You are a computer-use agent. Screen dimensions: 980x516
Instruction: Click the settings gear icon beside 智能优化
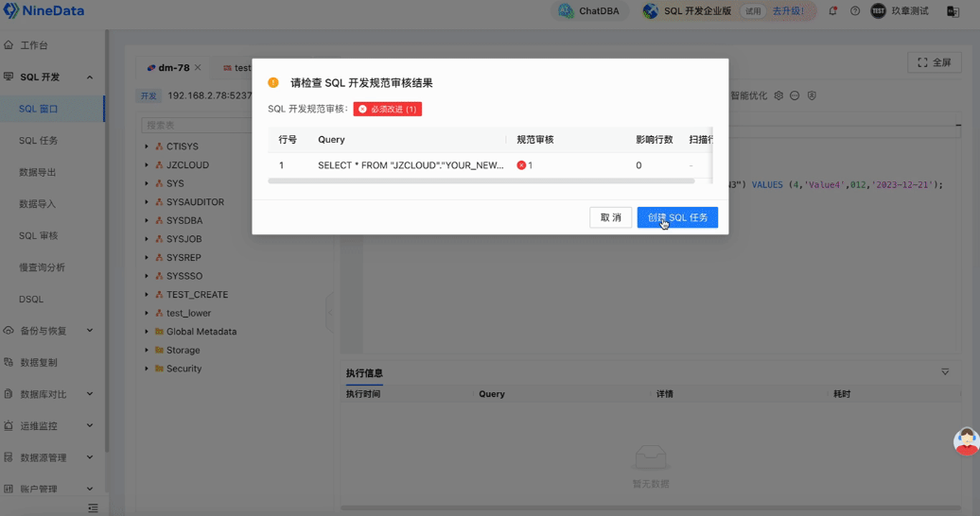pyautogui.click(x=779, y=95)
